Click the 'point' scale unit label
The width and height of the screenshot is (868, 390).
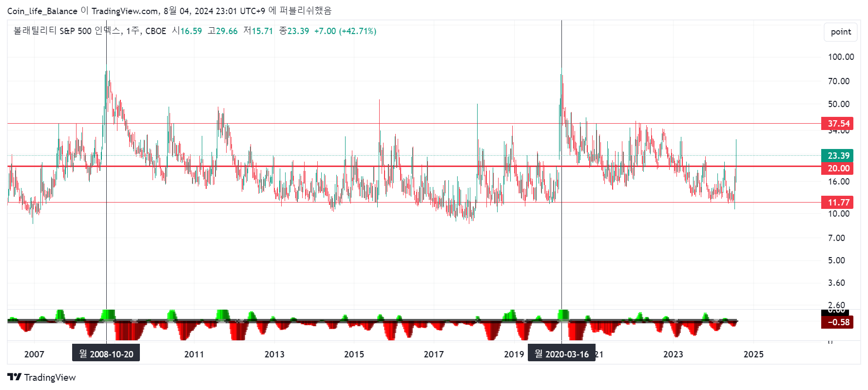coord(841,32)
